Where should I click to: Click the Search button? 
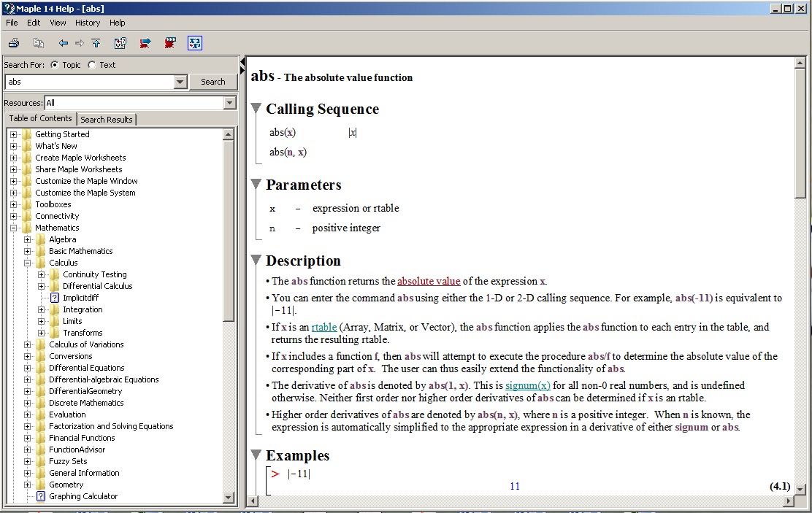tap(212, 82)
